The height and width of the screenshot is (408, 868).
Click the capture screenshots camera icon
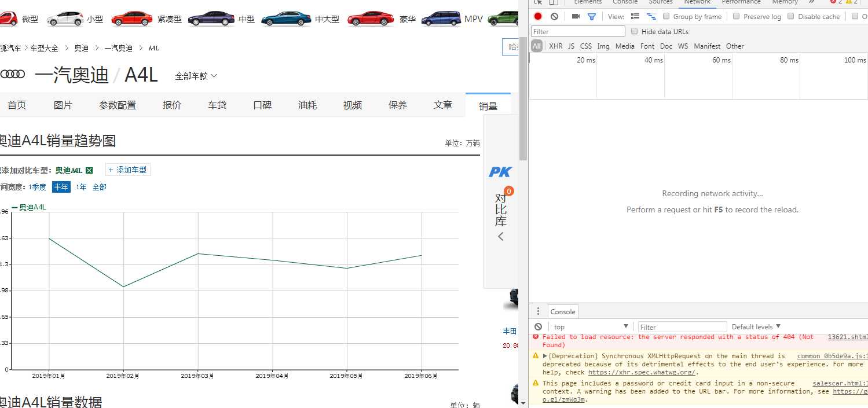coord(576,17)
